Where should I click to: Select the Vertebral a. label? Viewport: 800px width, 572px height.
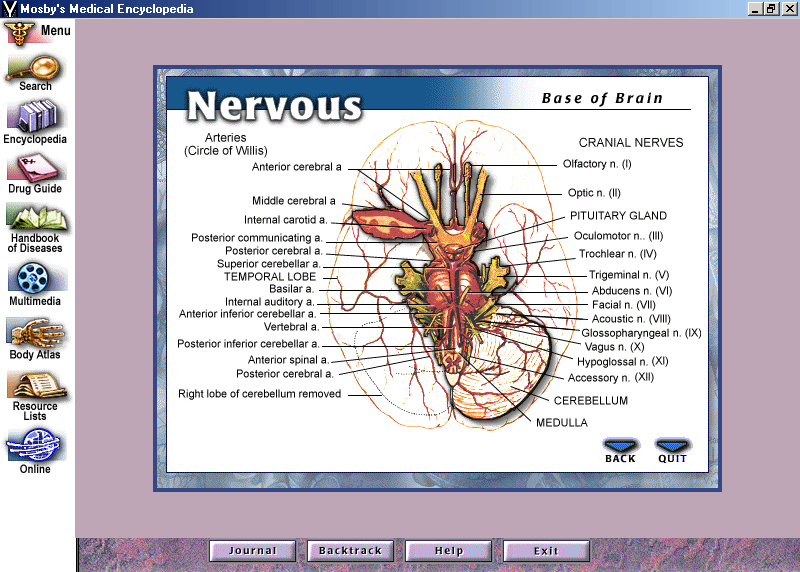291,327
